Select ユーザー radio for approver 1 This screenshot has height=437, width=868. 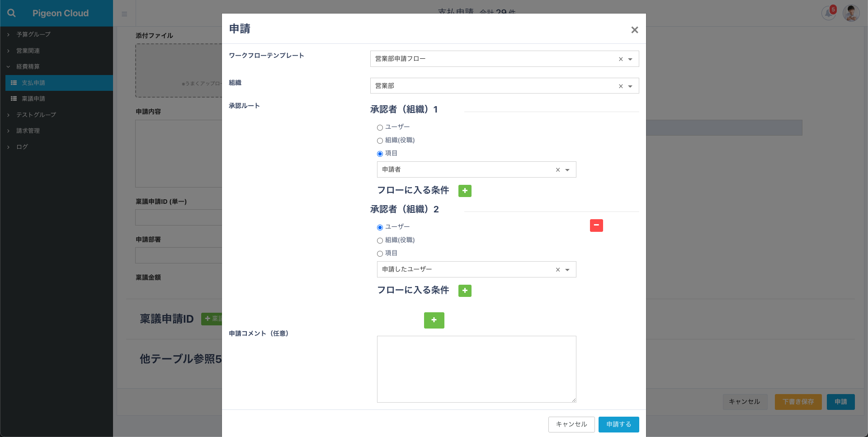click(380, 127)
